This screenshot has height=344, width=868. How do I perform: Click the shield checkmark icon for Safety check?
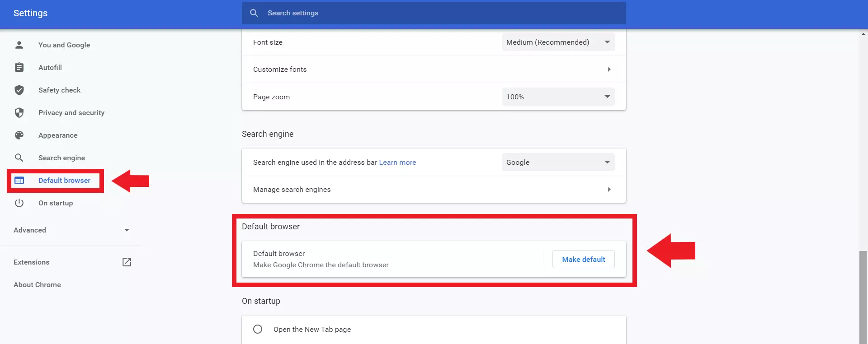click(x=19, y=90)
